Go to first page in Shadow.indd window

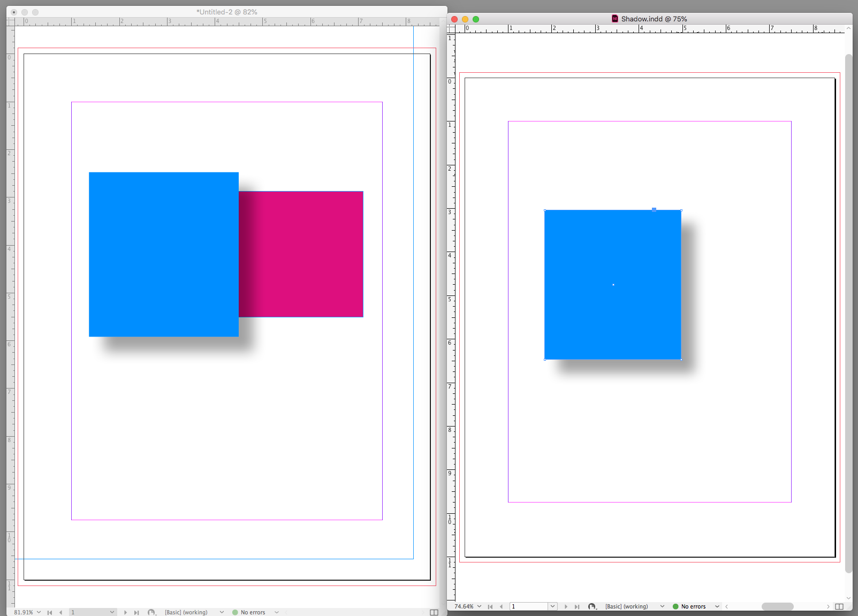[490, 606]
